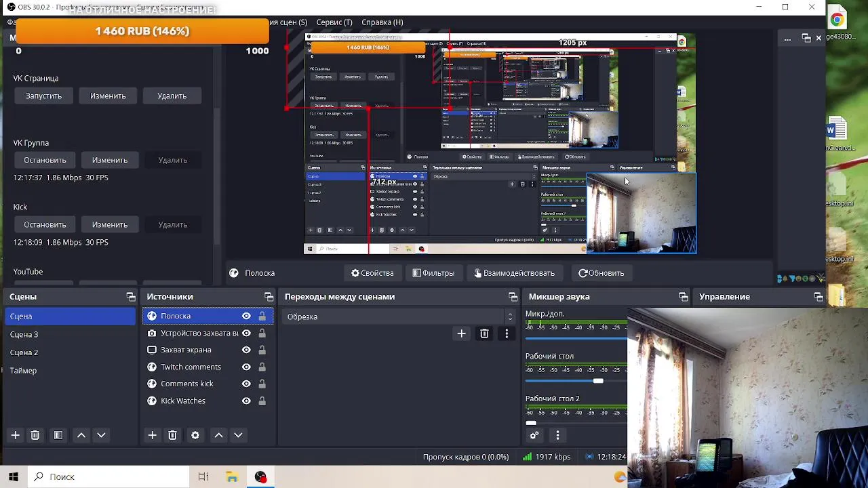
Task: Add a new source with plus icon
Action: click(153, 435)
